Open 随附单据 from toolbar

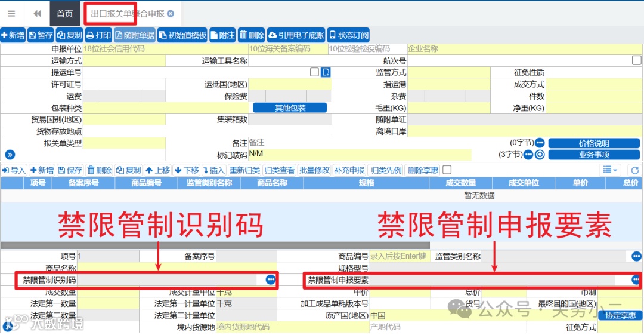coord(135,35)
